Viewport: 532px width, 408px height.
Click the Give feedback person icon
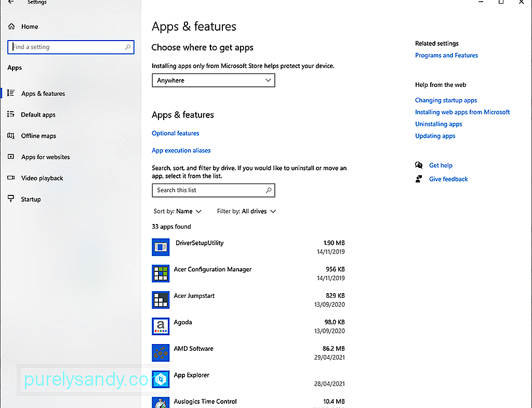pos(419,179)
